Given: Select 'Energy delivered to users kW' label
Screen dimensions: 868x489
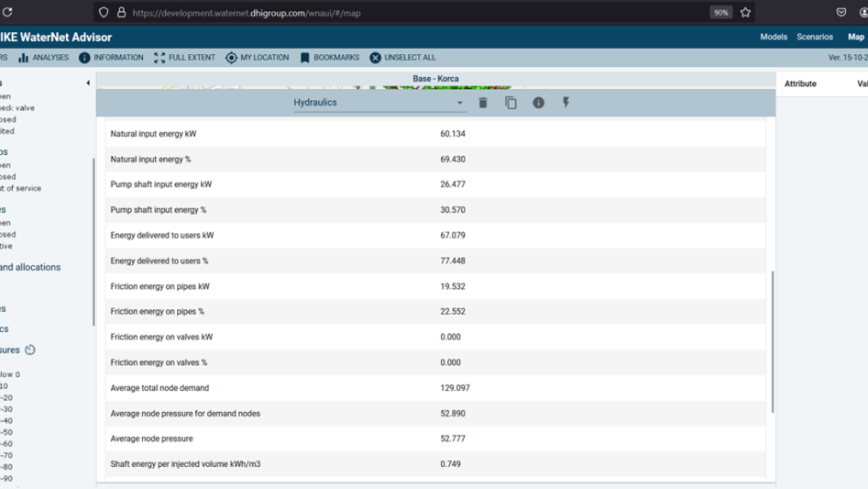Looking at the screenshot, I should pos(162,236).
